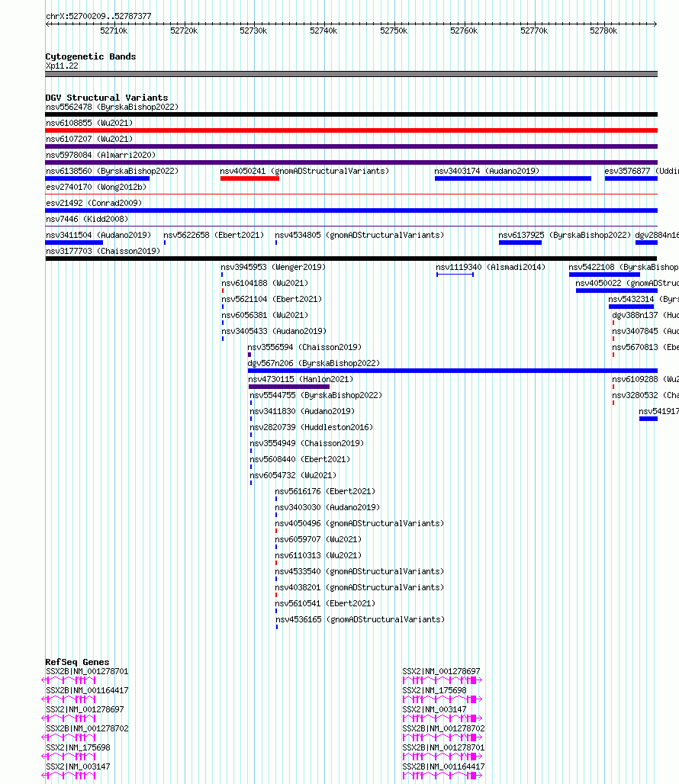Select the purple bar under nsv5978084 (Almarri2020)
679x784 pixels.
[x=351, y=162]
